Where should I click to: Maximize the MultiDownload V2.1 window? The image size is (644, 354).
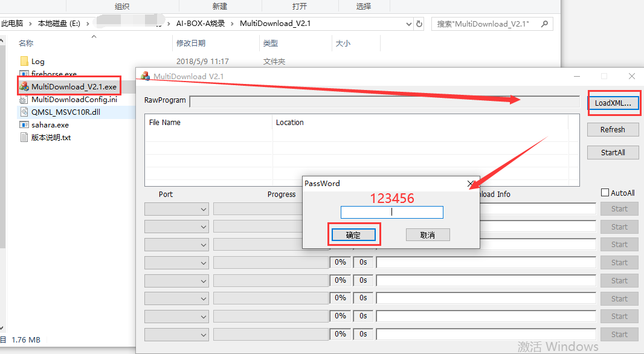(604, 76)
